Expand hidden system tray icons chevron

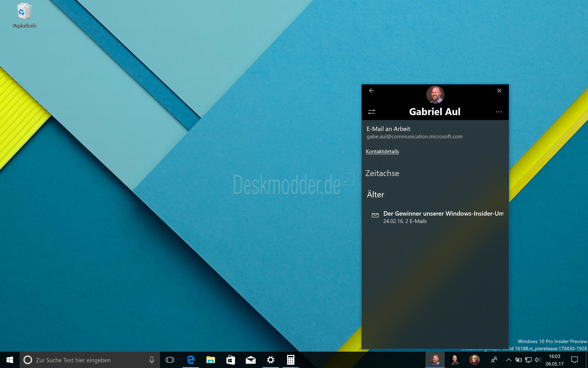point(509,360)
